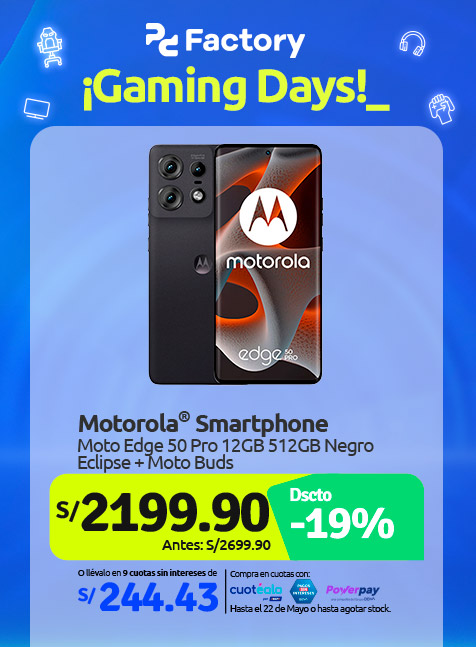This screenshot has width=476, height=647.
Task: Click the fist holding gamepad icon
Action: pyautogui.click(x=441, y=109)
